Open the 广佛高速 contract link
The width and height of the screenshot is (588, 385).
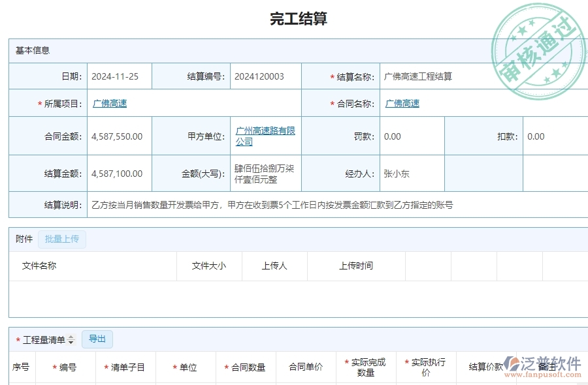pos(402,103)
